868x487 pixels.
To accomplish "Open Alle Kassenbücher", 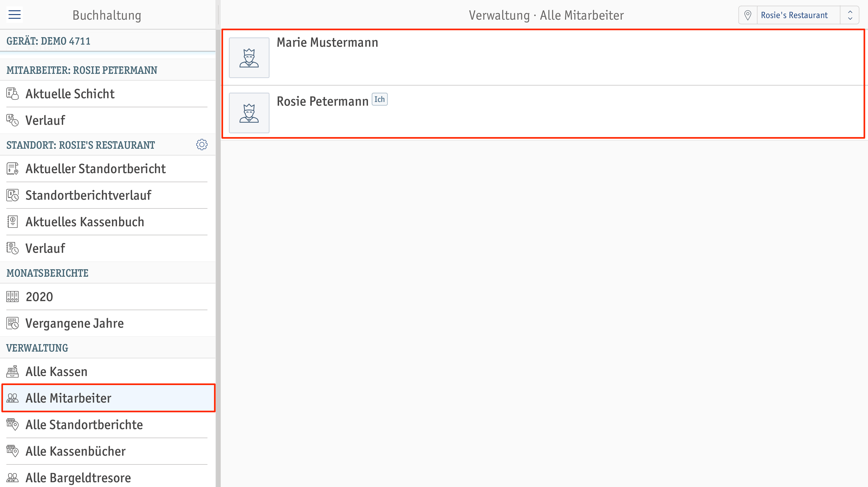I will [107, 452].
